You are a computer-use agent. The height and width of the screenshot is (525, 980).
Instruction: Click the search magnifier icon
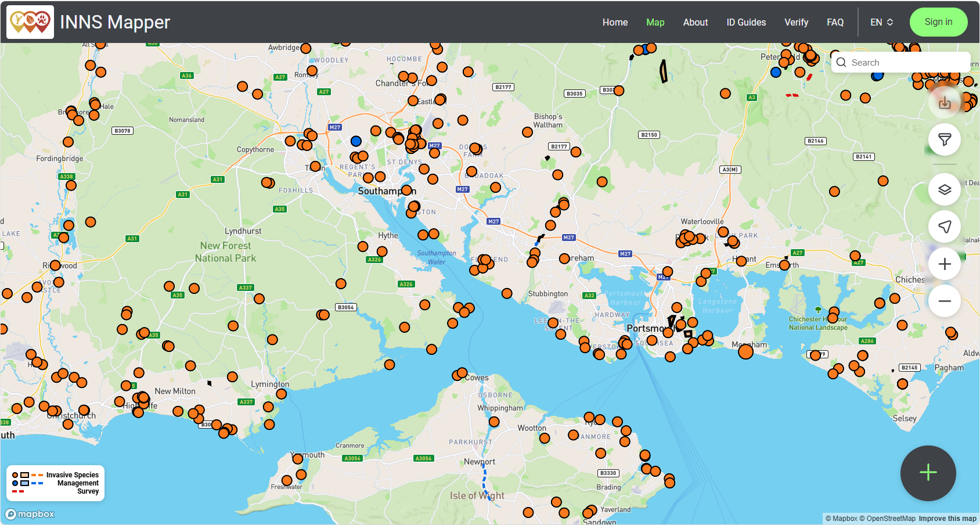point(841,62)
